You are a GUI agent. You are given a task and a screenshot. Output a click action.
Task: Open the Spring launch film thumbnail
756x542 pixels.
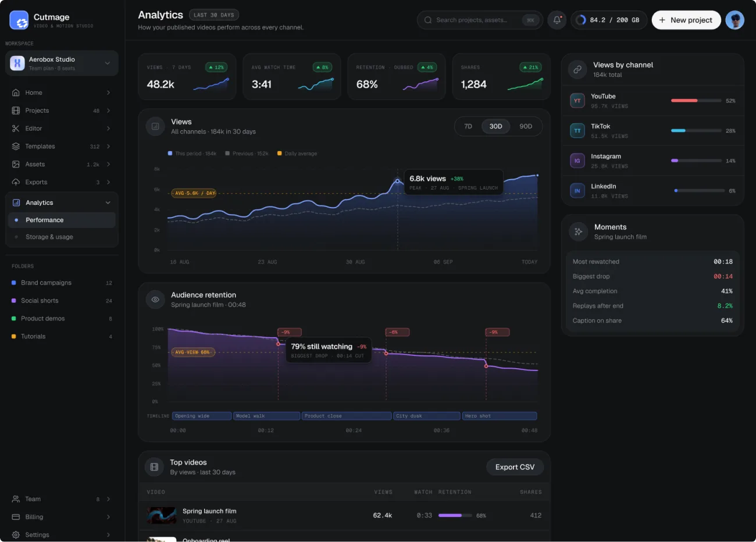tap(162, 516)
